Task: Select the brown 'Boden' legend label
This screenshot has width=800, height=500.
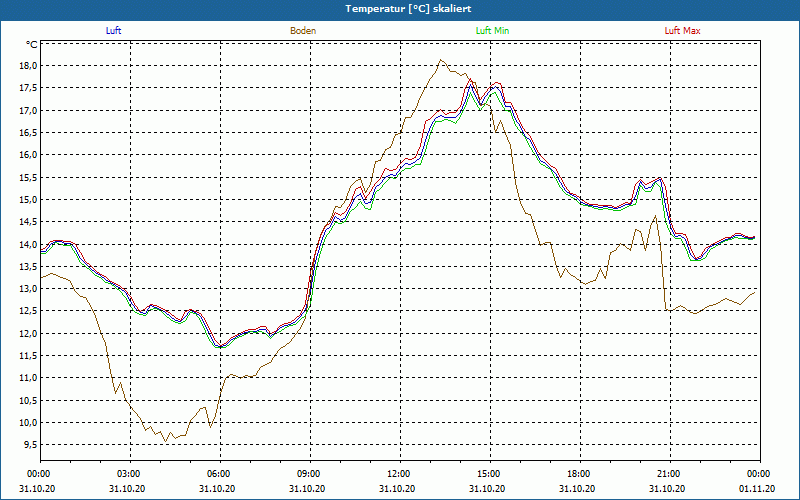Action: click(303, 31)
